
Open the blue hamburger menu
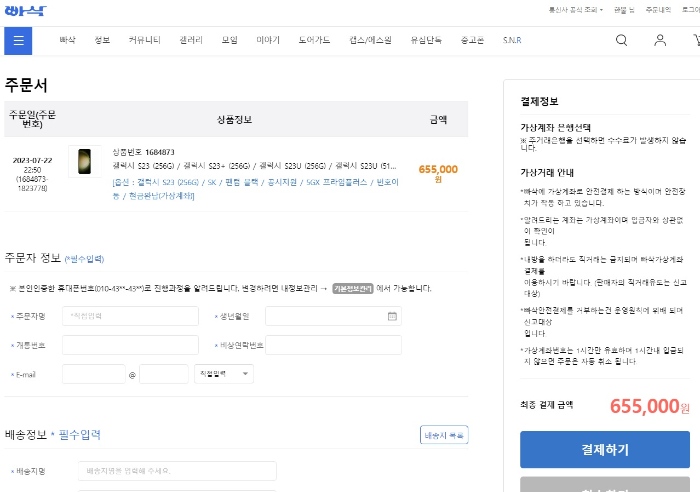click(18, 41)
